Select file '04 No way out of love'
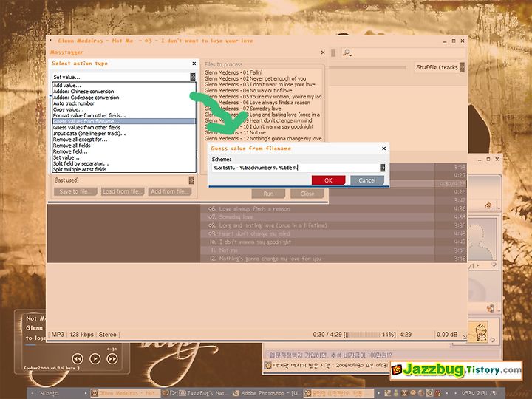 click(x=248, y=91)
